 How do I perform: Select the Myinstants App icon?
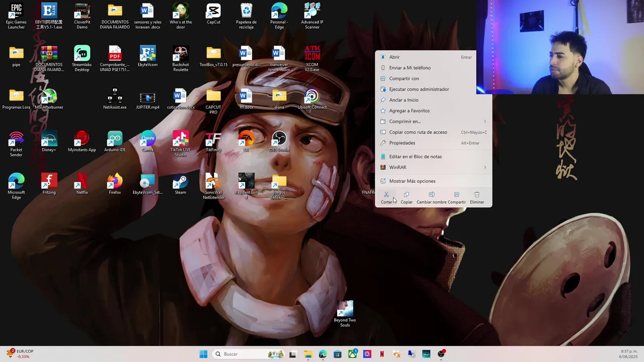coord(82,142)
